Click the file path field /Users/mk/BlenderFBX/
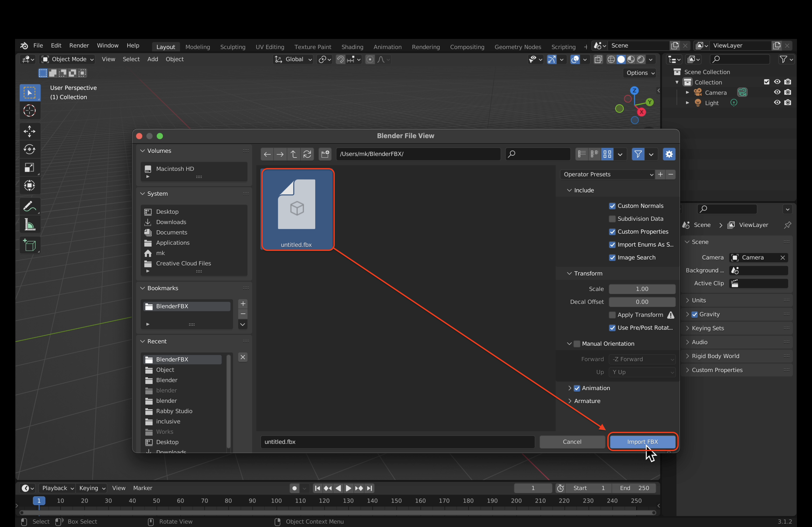The width and height of the screenshot is (812, 527). tap(418, 154)
